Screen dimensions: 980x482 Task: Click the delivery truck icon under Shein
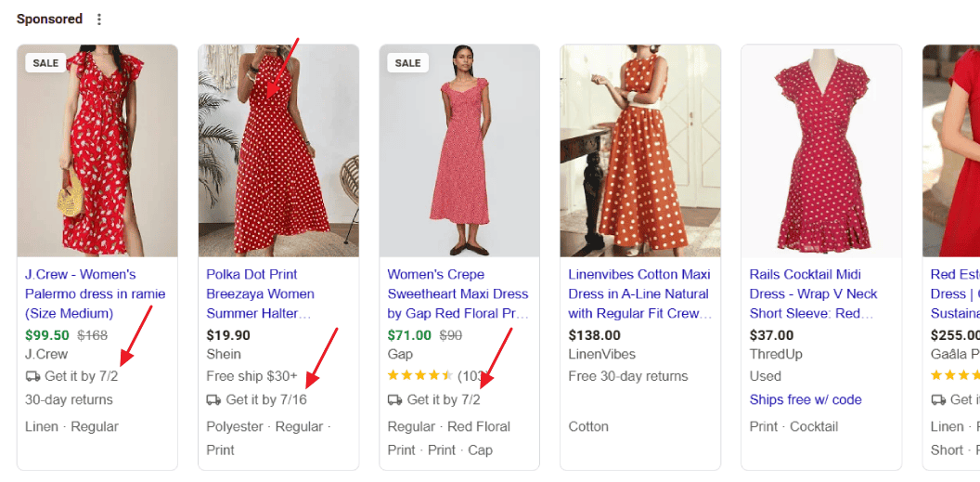[x=213, y=399]
